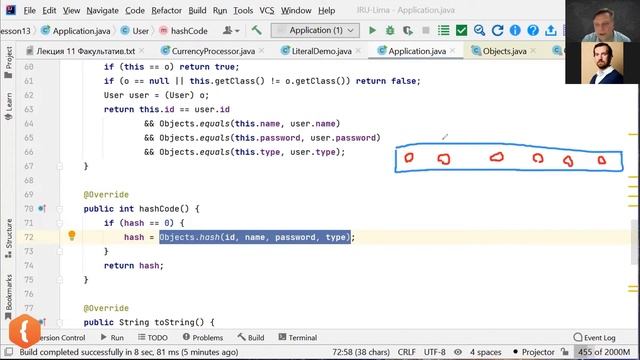
Task: Run with Coverage shield icon
Action: pyautogui.click(x=407, y=31)
